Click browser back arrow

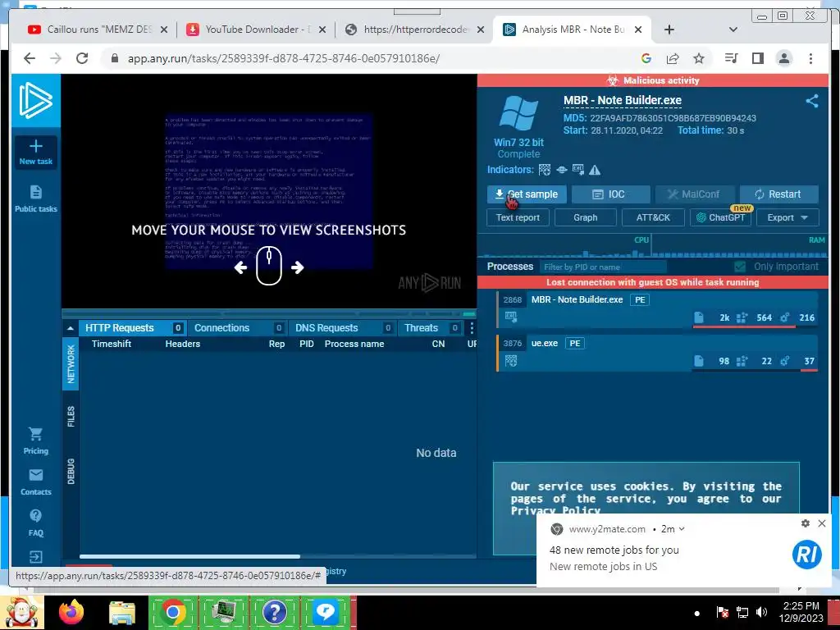coord(30,58)
